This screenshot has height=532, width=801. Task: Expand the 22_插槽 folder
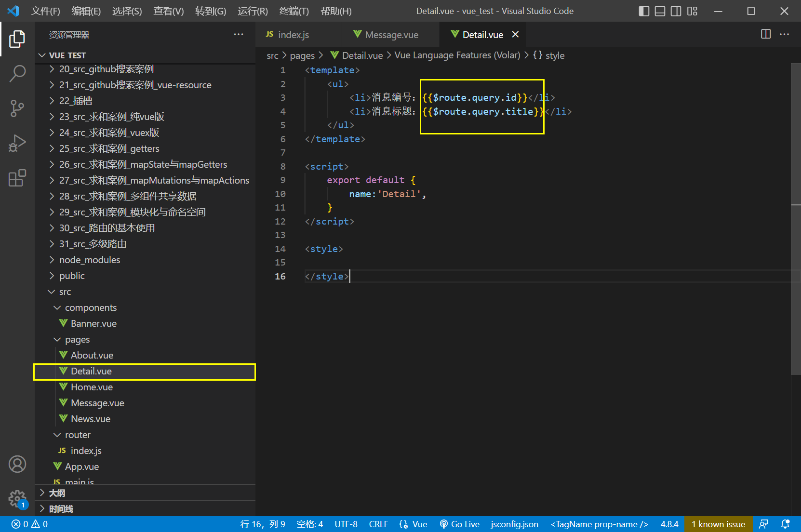145,101
